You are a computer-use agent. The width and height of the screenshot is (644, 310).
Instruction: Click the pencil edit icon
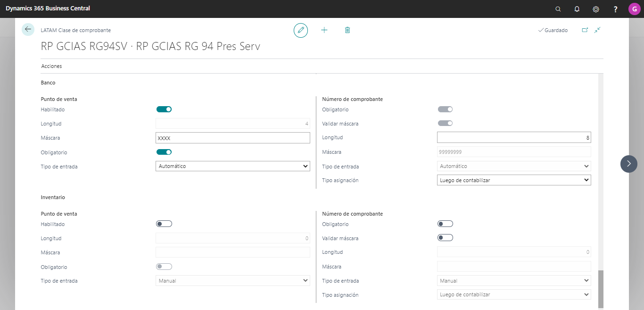point(301,30)
